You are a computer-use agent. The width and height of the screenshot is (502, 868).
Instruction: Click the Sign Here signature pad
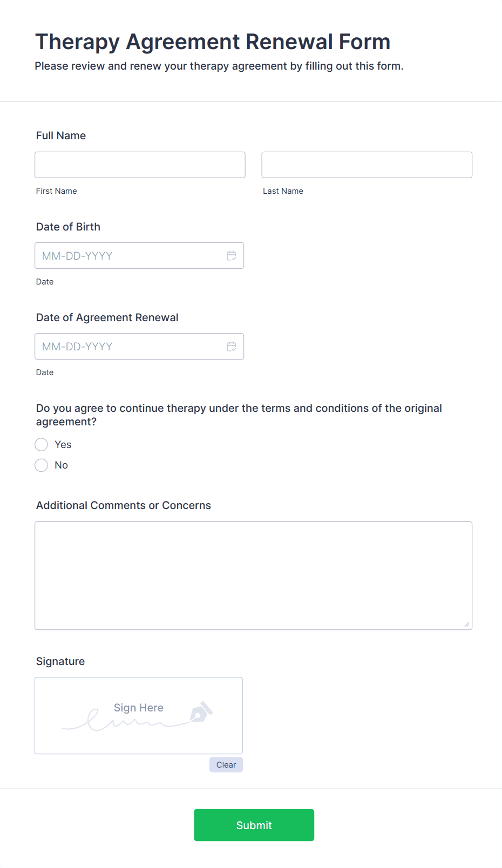tap(138, 715)
